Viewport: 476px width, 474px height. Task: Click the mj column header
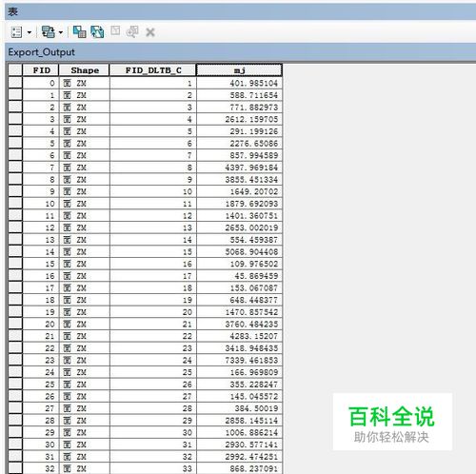239,70
